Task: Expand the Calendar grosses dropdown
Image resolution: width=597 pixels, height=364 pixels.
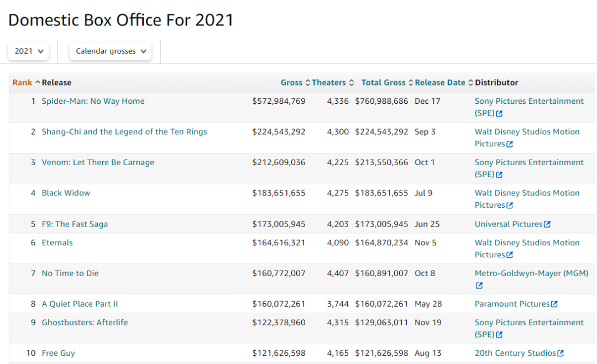Action: 111,51
